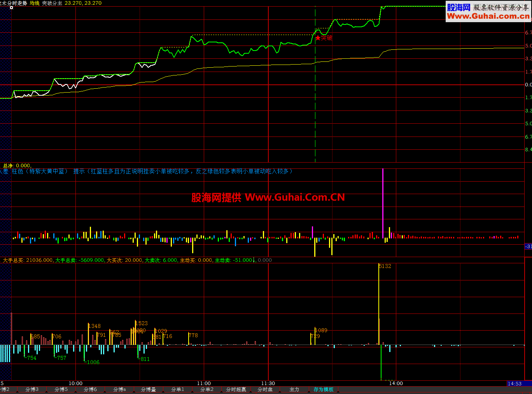Click the 大手总卖: -5609.000 readout

[x=80, y=260]
